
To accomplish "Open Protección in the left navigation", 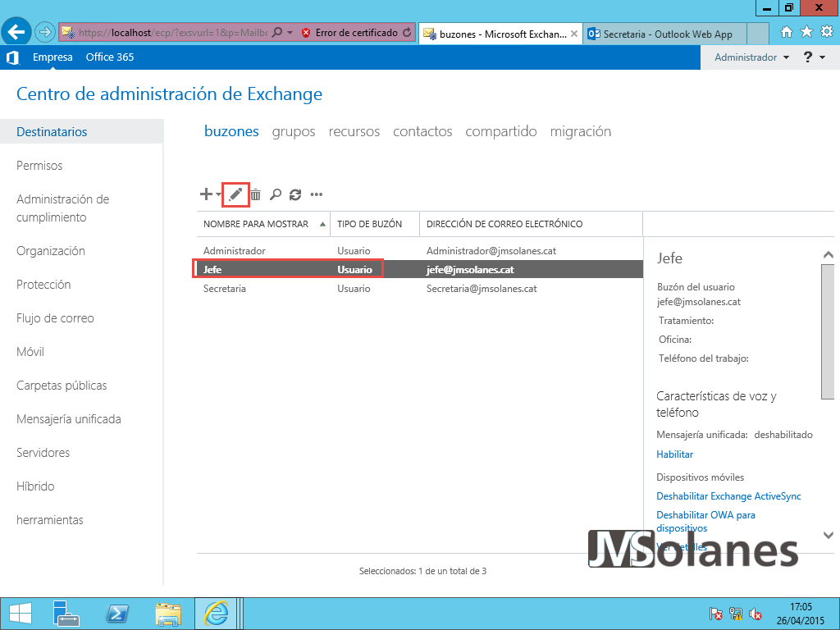I will click(x=43, y=285).
